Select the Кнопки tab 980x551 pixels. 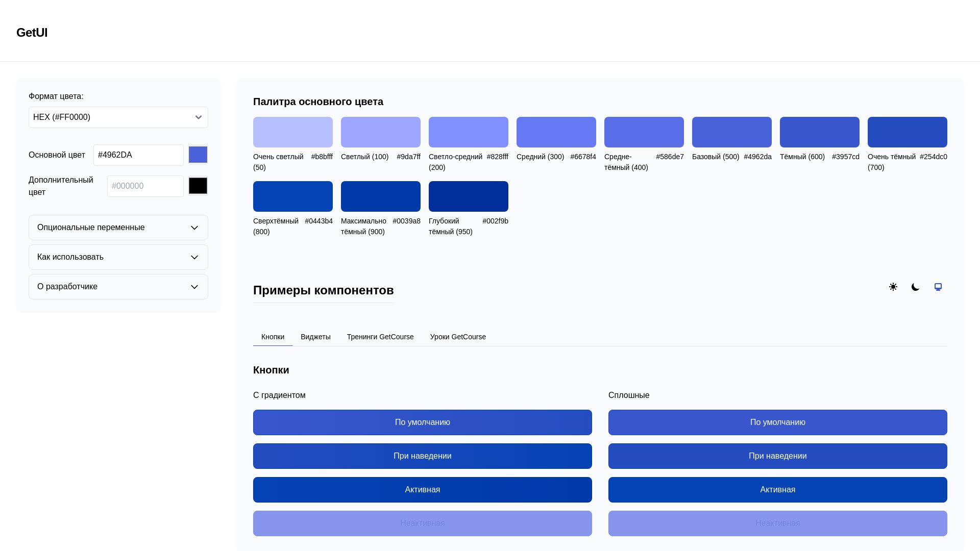pyautogui.click(x=273, y=337)
